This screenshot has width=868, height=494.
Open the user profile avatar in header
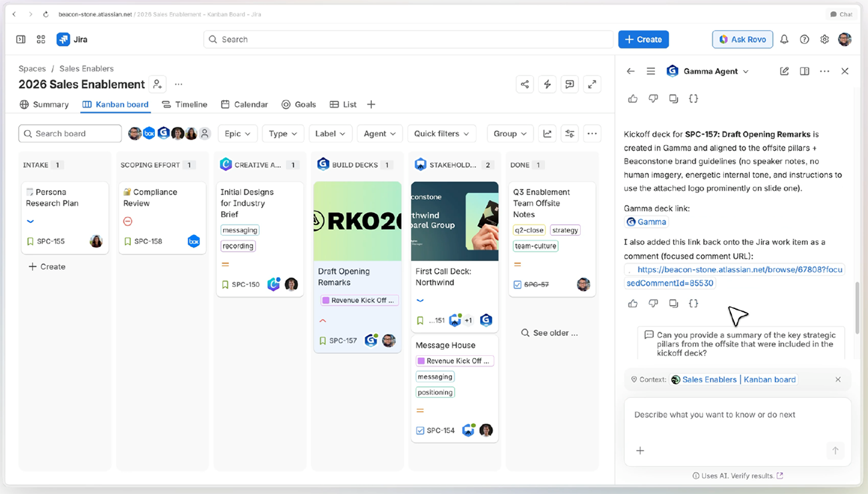point(845,39)
